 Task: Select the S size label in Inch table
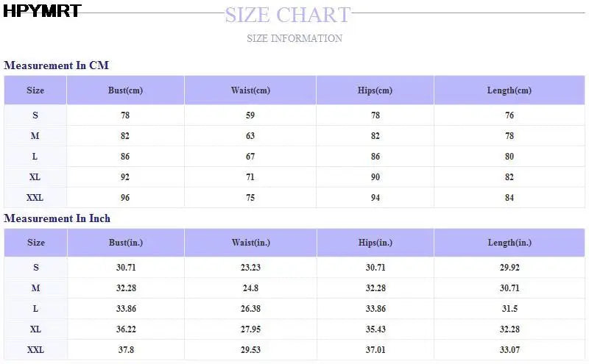pyautogui.click(x=35, y=268)
